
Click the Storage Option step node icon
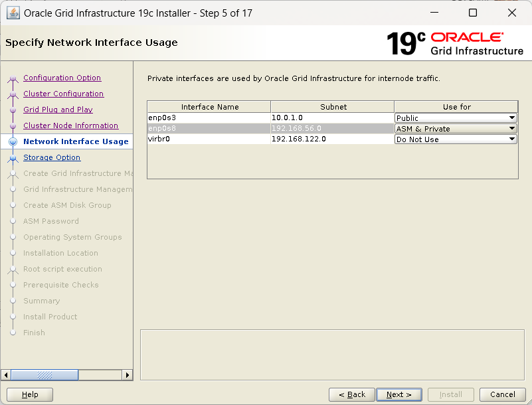(x=13, y=158)
